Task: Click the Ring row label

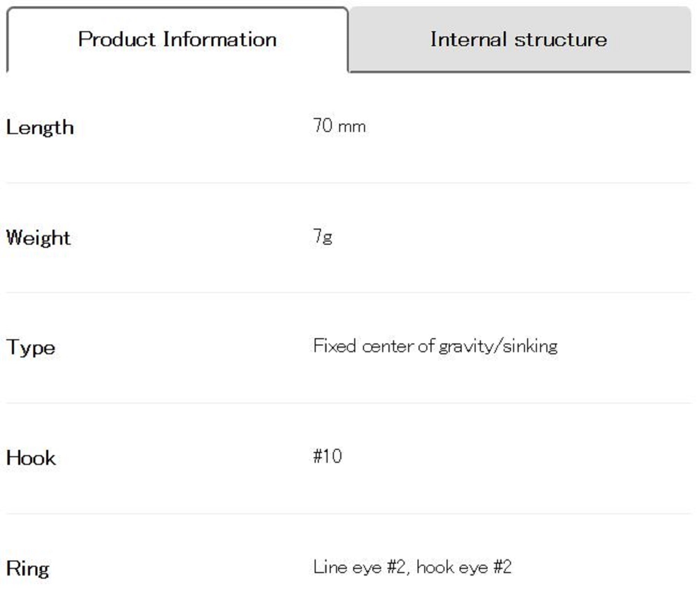Action: (28, 569)
